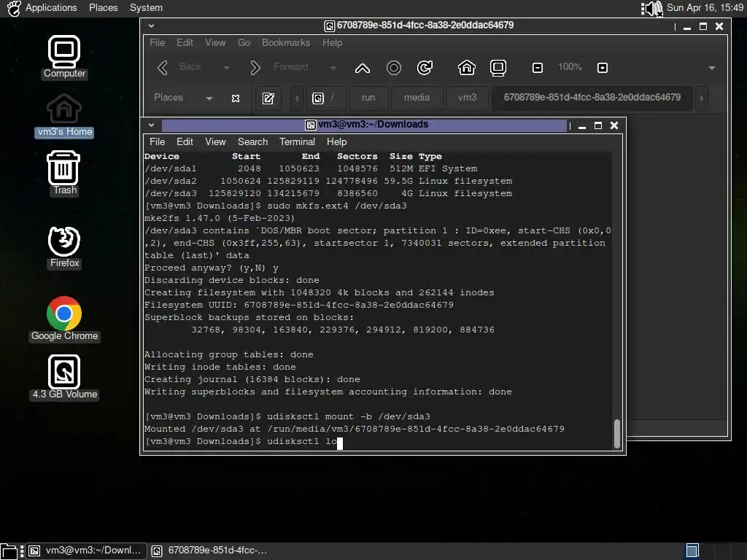Click the clock showing Sun Apr 16, 15:49

pyautogui.click(x=705, y=7)
